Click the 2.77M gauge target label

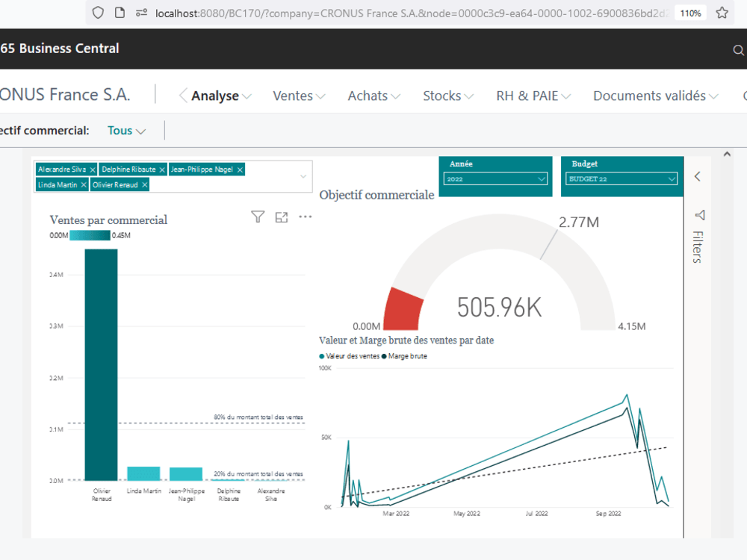pos(579,223)
